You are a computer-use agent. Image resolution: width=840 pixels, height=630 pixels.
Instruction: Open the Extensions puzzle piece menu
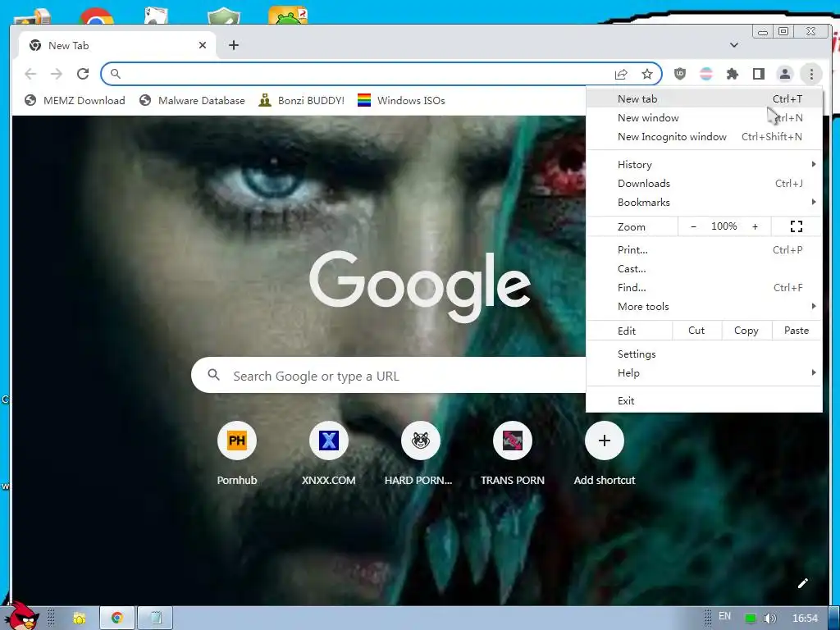733,74
